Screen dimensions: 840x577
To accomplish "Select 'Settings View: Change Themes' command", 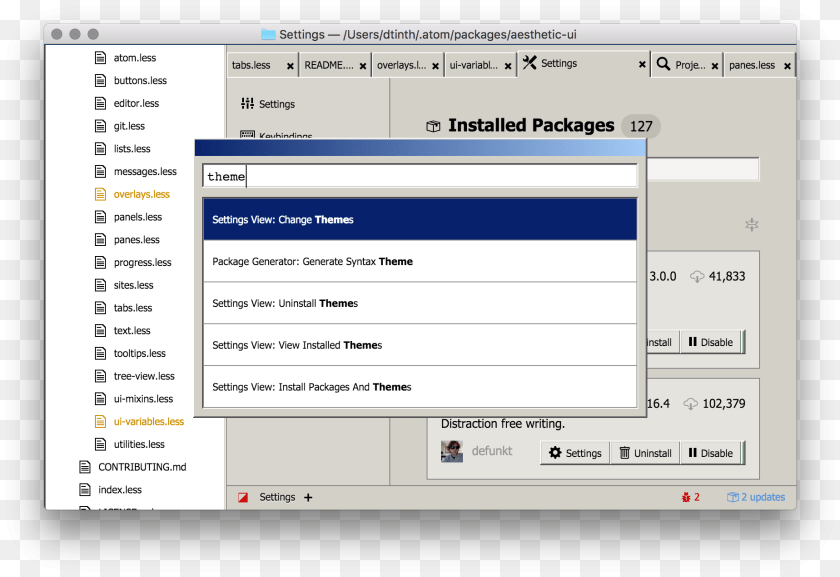I will (x=420, y=219).
